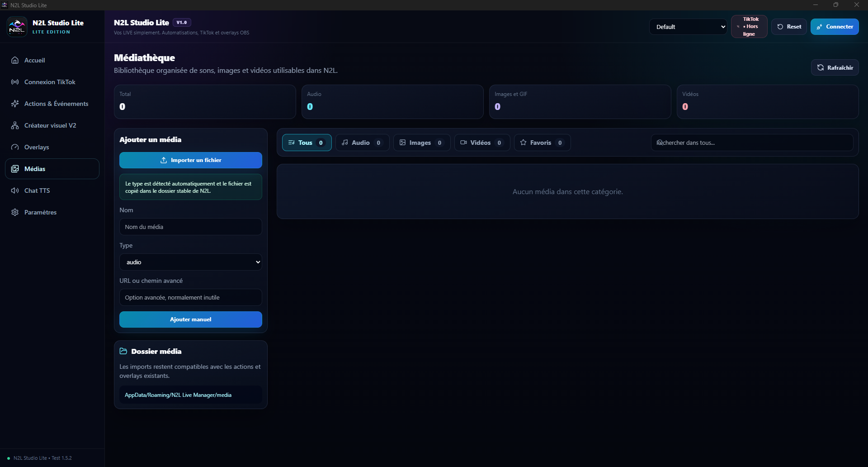This screenshot has height=467, width=868.
Task: Click the Images et GIF stat card
Action: tap(580, 102)
